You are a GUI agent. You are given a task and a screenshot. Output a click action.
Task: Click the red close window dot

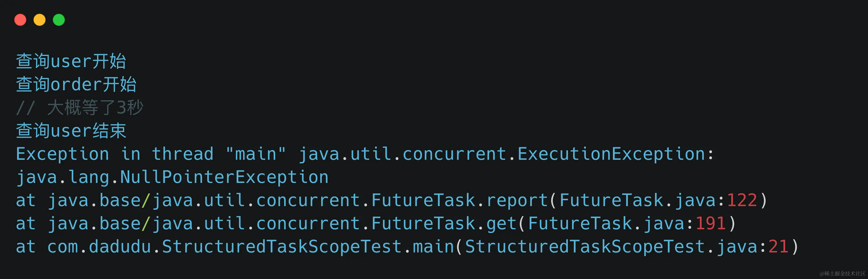tap(20, 20)
